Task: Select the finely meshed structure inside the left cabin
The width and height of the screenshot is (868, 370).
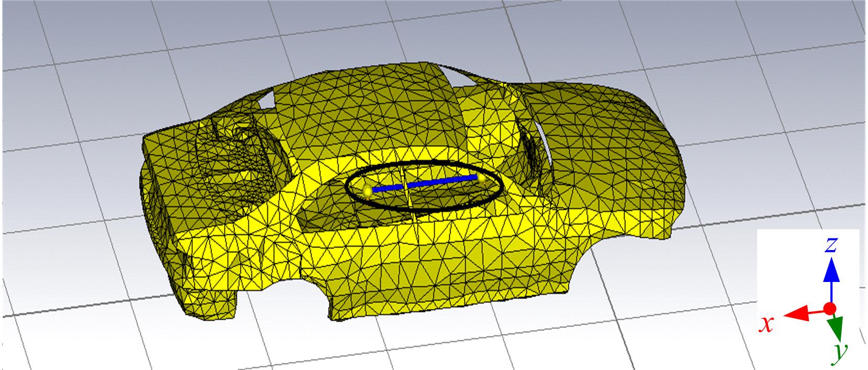Action: point(236,157)
